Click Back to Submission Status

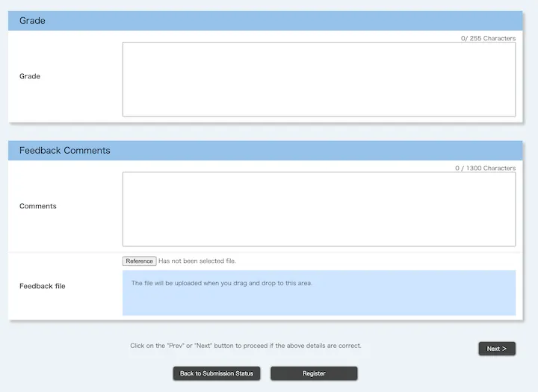point(217,373)
